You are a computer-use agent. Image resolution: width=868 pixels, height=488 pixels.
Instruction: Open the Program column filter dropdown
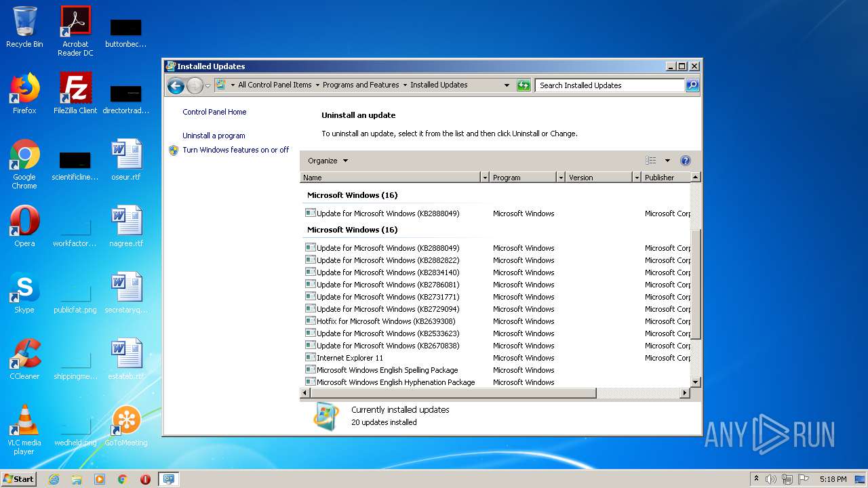coord(560,178)
